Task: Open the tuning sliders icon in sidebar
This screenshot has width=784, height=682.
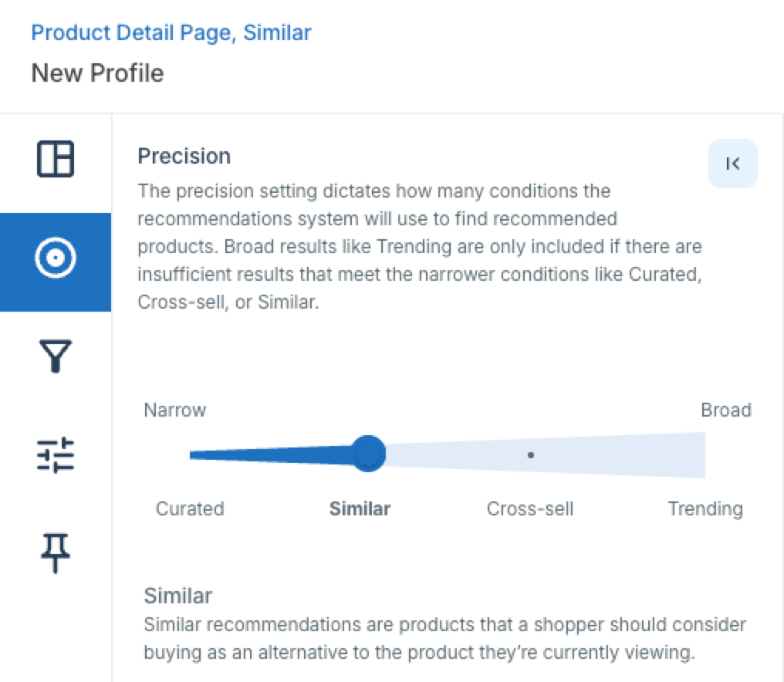Action: pos(56,454)
